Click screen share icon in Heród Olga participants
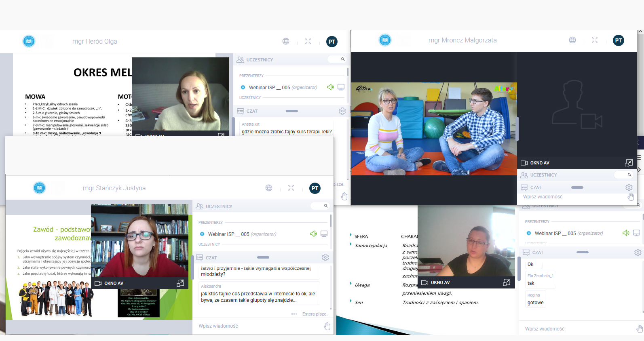 pyautogui.click(x=341, y=87)
